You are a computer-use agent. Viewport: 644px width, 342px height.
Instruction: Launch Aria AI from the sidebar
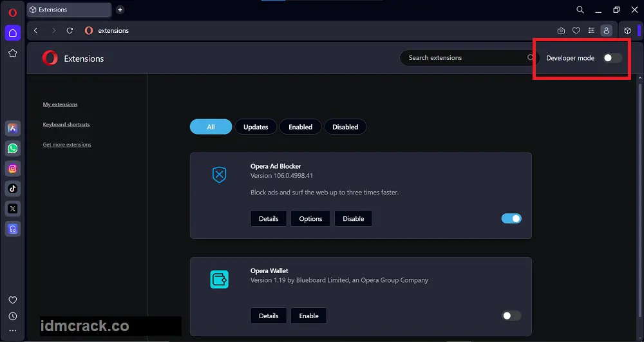(13, 129)
